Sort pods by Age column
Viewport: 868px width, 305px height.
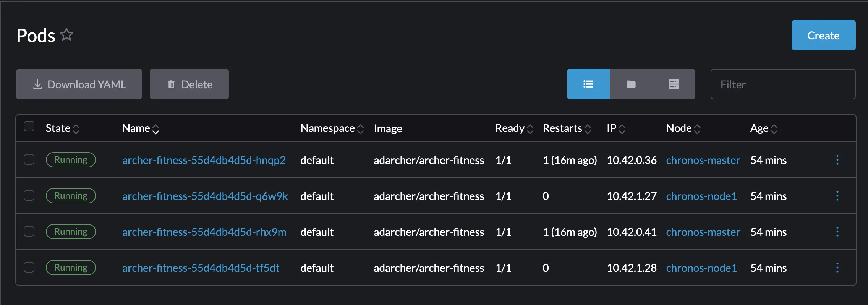[763, 128]
